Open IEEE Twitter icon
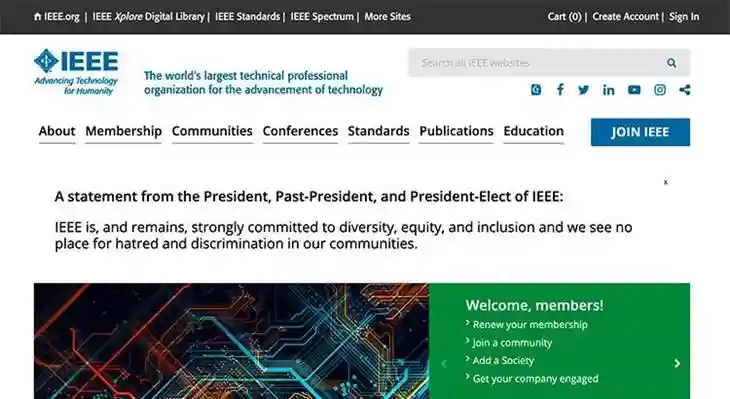Image resolution: width=730 pixels, height=399 pixels. [x=583, y=89]
